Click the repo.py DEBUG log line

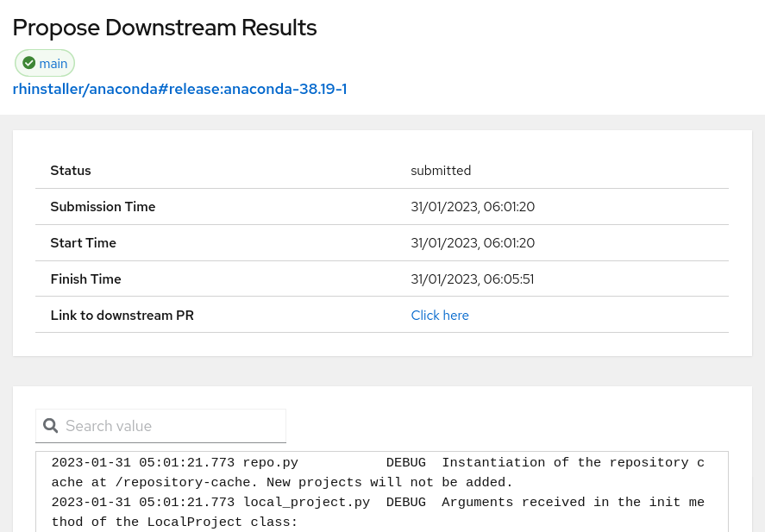(x=378, y=463)
